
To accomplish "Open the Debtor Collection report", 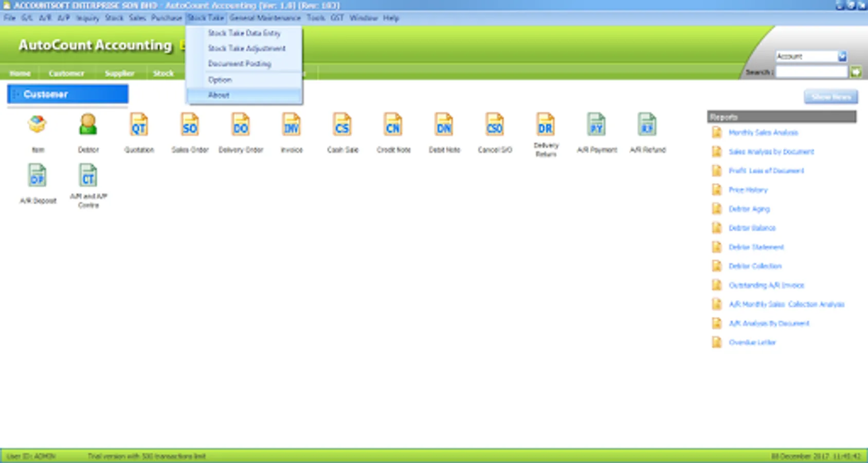I will tap(755, 266).
